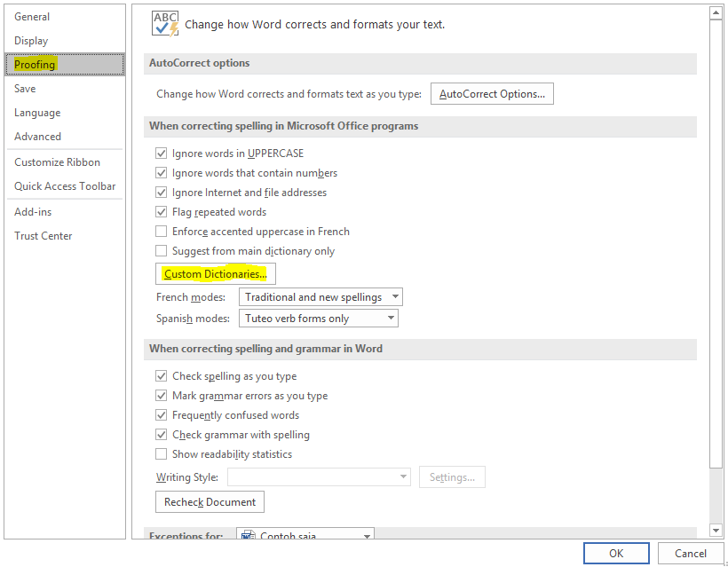Click the vertical scrollbar thumb

point(716,245)
